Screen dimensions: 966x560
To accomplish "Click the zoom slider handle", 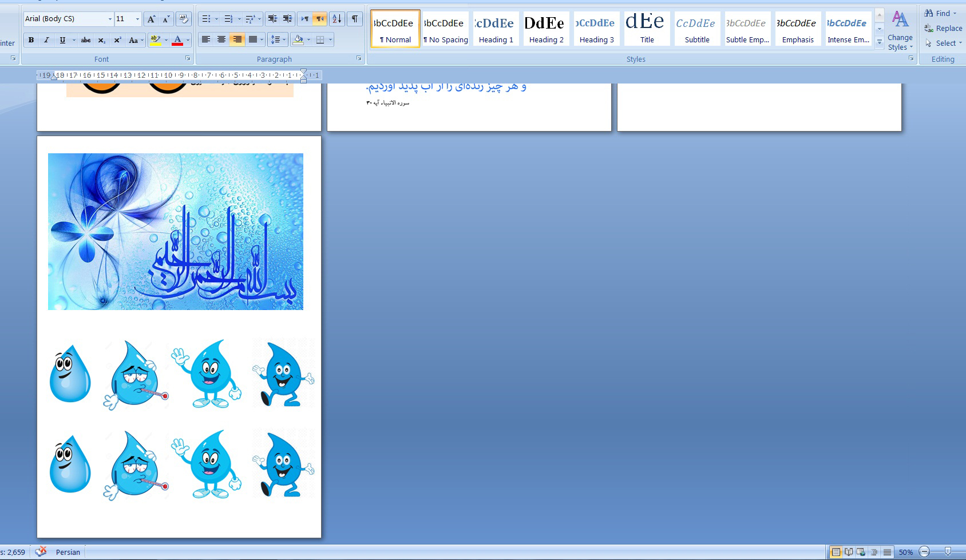I will point(948,551).
